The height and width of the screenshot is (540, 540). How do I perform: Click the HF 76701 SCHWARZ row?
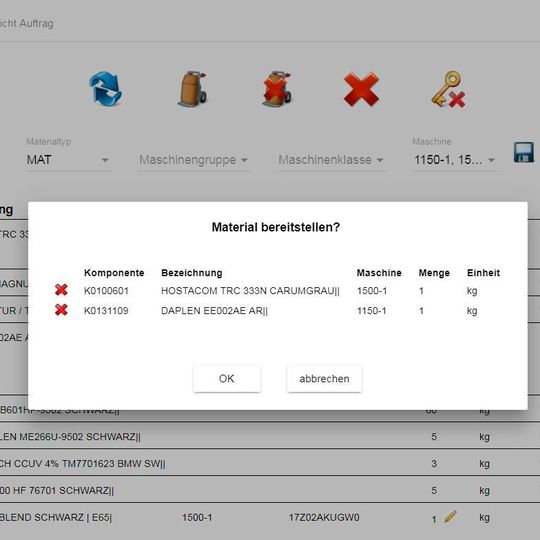(270, 490)
